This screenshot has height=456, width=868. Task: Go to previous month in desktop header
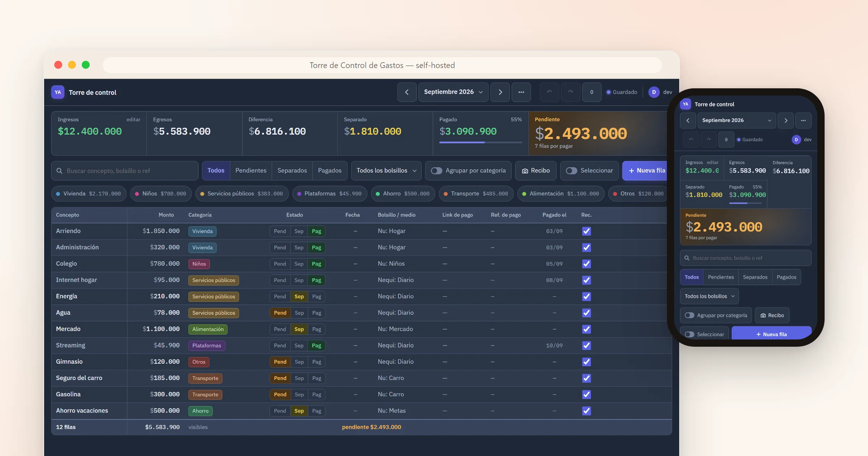407,92
